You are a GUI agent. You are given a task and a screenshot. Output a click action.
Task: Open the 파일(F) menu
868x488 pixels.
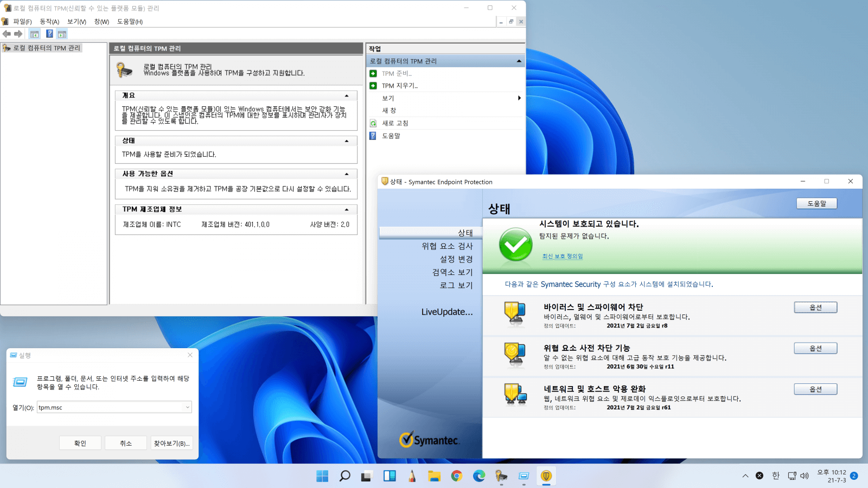[22, 22]
